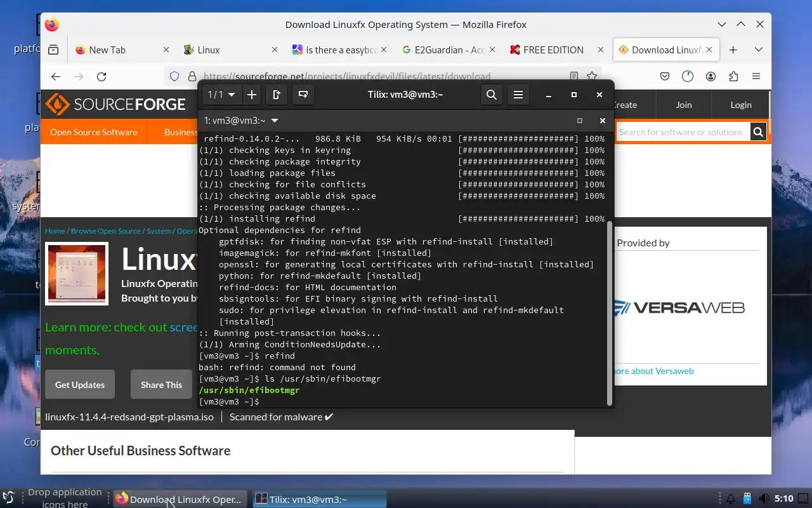Viewport: 812px width, 508px height.
Task: Open the Firefox extensions puzzle icon
Action: coord(733,76)
